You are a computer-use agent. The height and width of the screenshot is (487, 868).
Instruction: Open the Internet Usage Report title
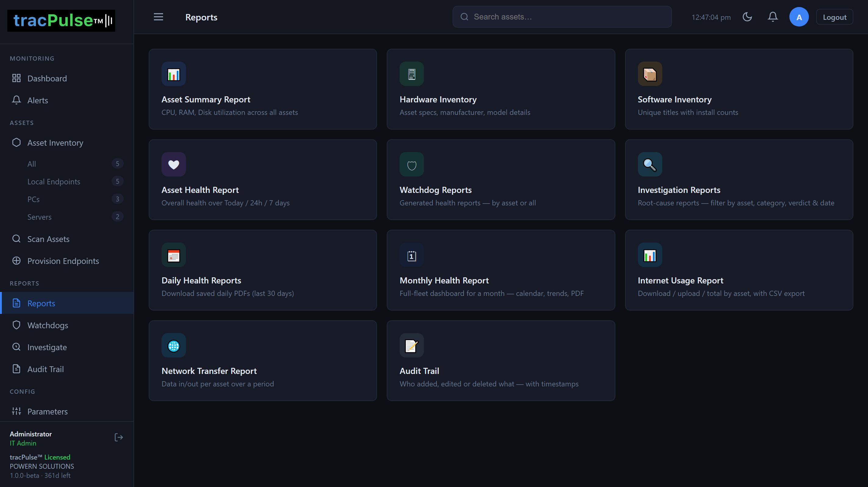coord(681,280)
